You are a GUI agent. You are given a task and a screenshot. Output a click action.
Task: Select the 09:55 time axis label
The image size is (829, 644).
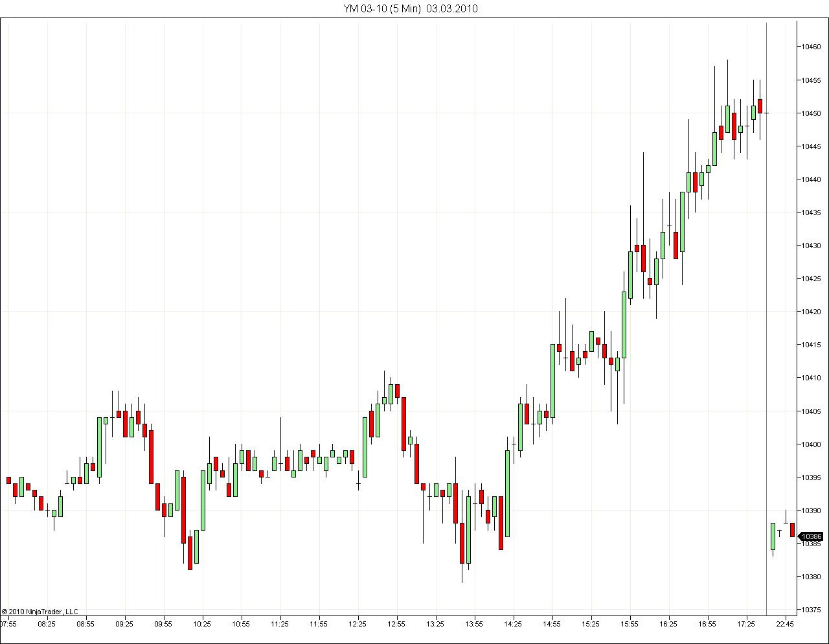163,625
